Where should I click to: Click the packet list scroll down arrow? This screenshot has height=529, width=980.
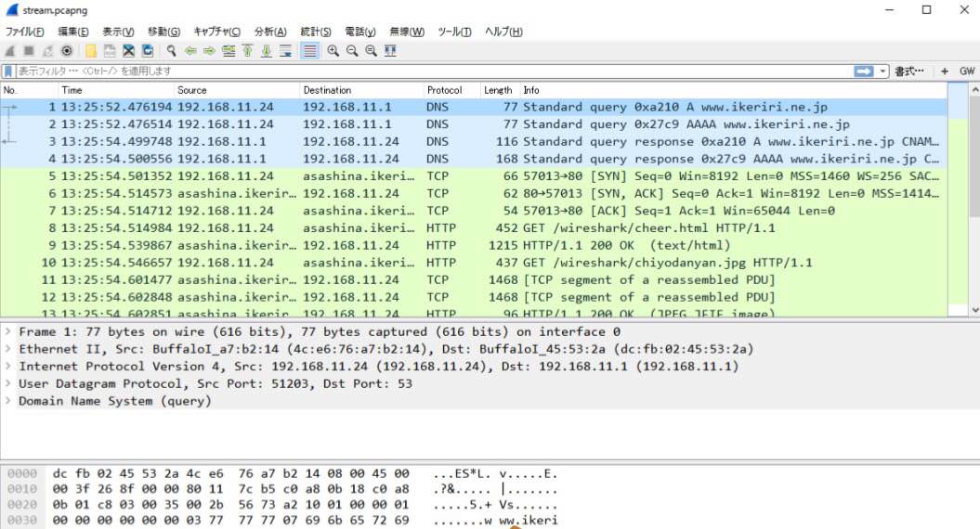[x=974, y=310]
